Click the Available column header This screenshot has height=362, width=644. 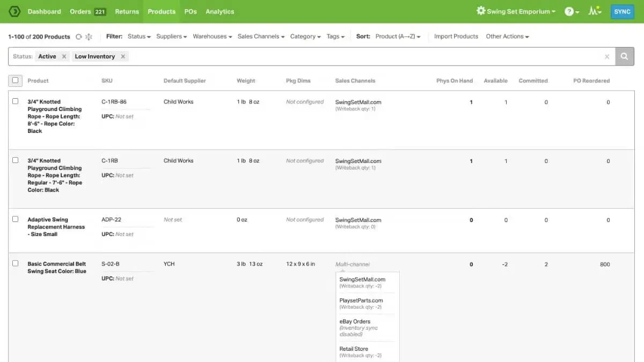point(495,80)
